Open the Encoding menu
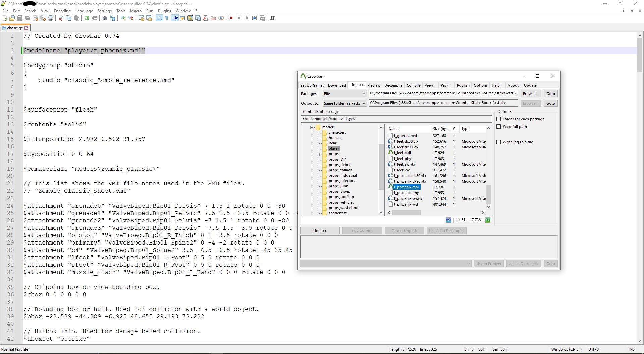 62,11
